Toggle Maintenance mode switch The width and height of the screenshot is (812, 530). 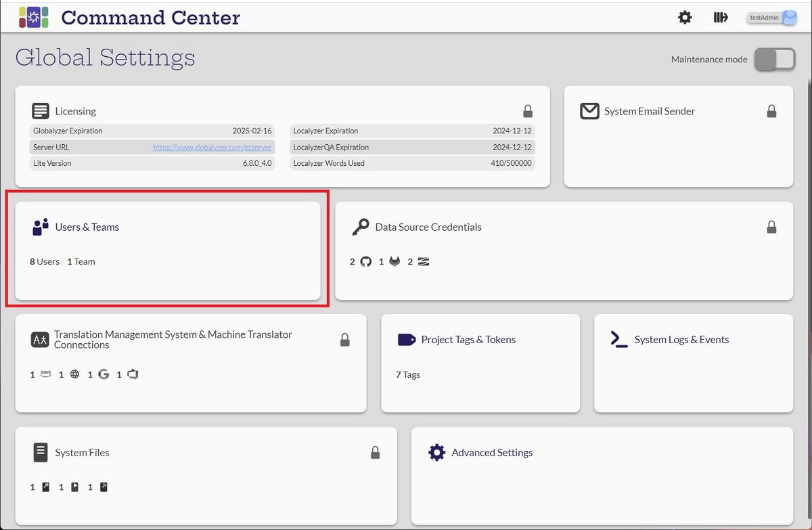(x=774, y=60)
